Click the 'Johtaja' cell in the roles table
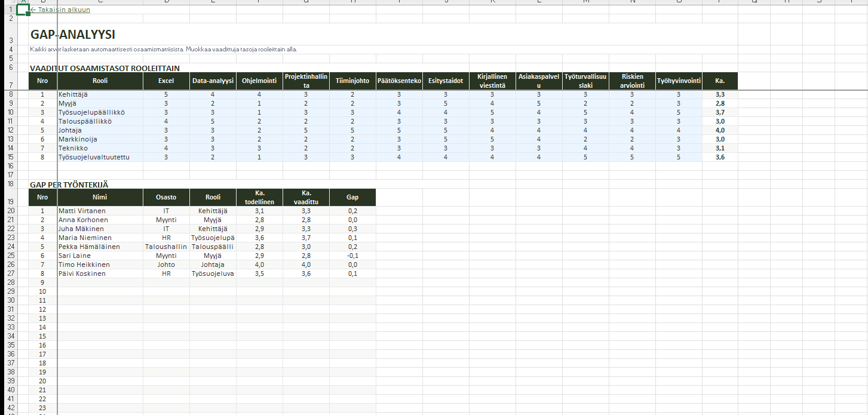Viewport: 868px width, 415px height. click(x=70, y=130)
